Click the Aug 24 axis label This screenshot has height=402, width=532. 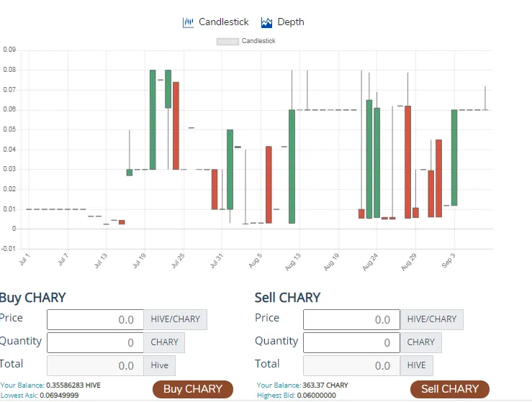(370, 262)
